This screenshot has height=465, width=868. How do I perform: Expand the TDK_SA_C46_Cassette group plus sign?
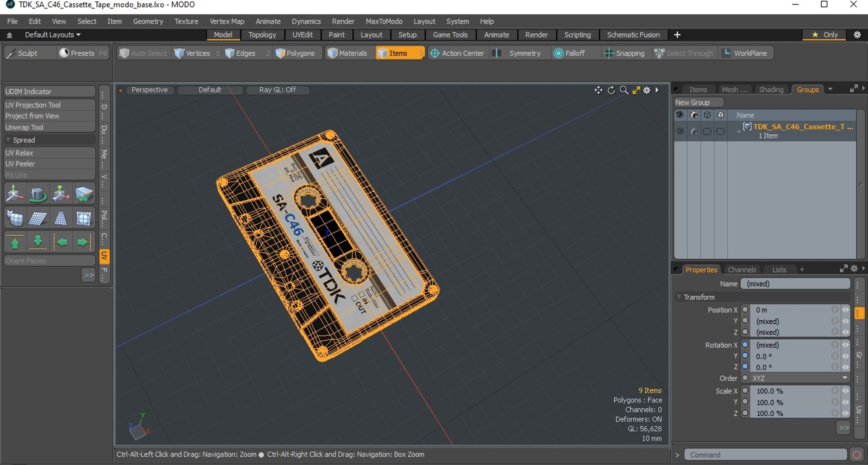pyautogui.click(x=739, y=132)
